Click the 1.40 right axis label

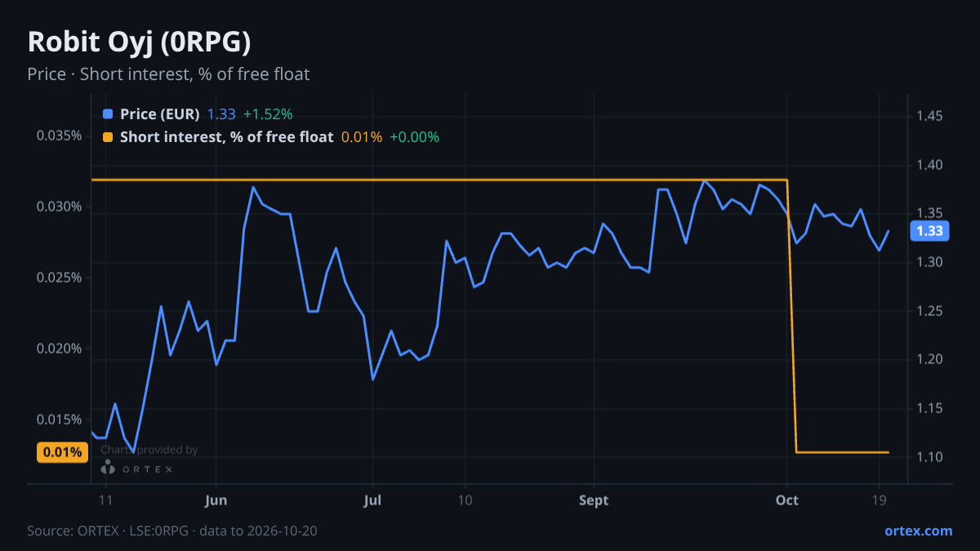point(929,165)
